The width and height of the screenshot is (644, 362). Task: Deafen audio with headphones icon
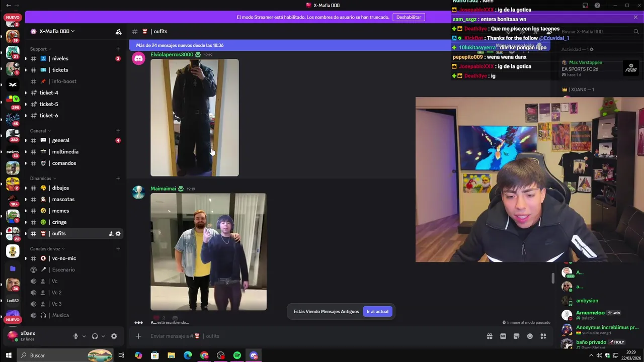click(x=95, y=336)
